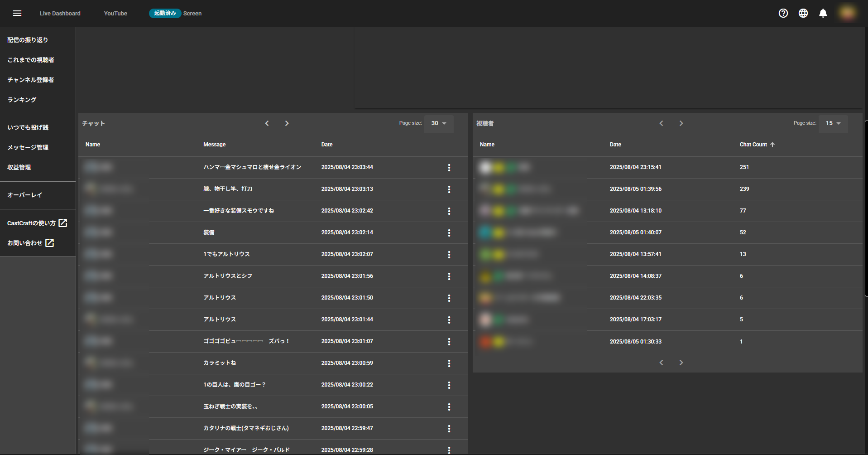The width and height of the screenshot is (868, 455).
Task: Open options for message at 23:03:13
Action: click(x=449, y=189)
